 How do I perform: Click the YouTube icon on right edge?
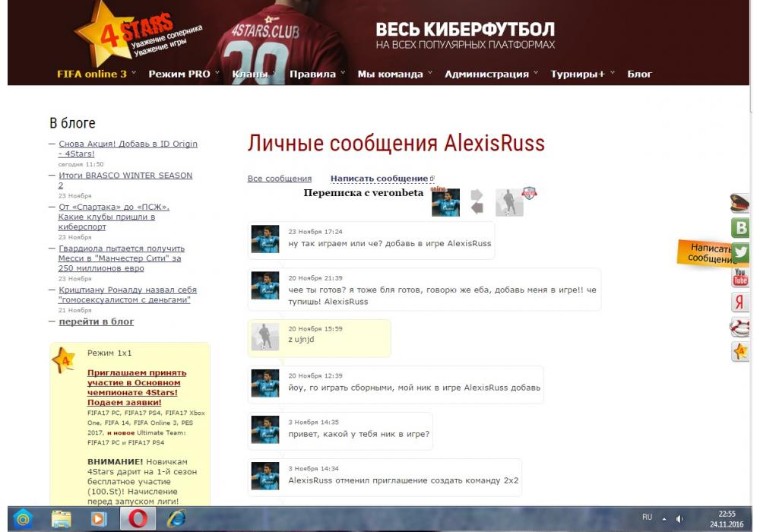(740, 277)
